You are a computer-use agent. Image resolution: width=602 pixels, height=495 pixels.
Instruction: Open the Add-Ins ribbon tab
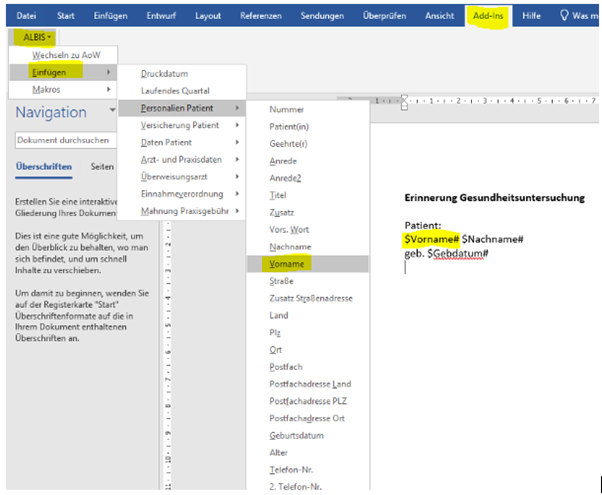(x=487, y=16)
